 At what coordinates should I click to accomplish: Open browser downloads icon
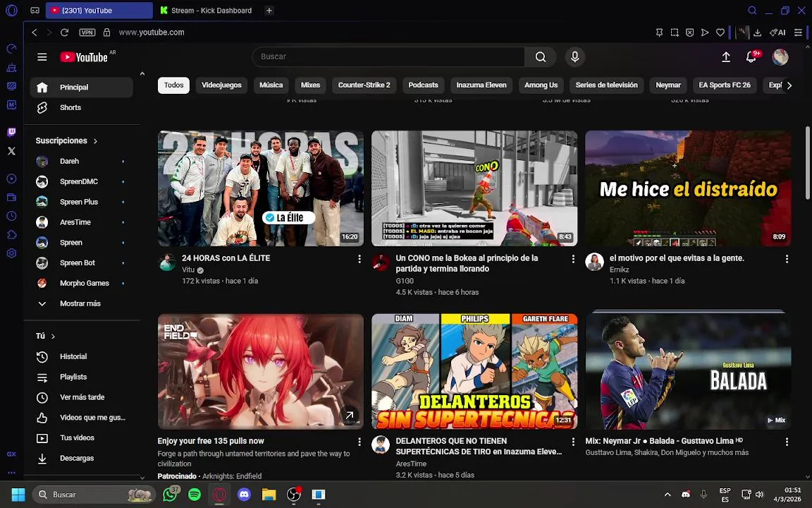757,32
